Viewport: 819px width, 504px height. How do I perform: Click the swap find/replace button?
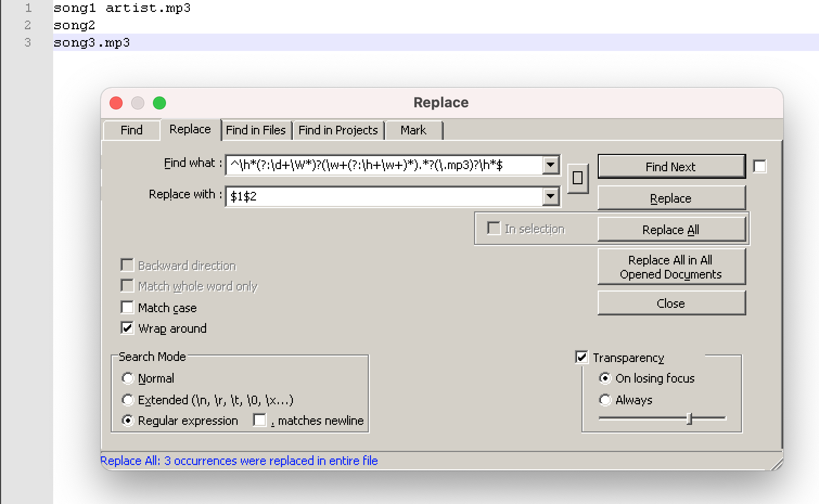pos(578,178)
